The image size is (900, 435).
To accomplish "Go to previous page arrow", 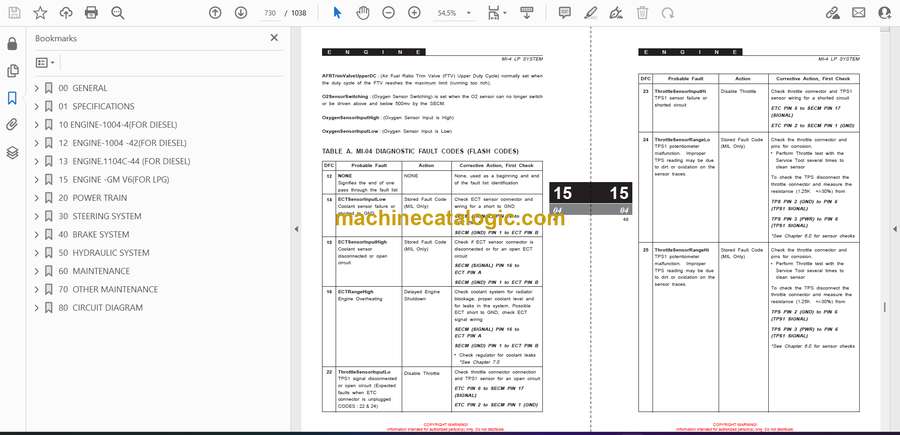I will (215, 13).
